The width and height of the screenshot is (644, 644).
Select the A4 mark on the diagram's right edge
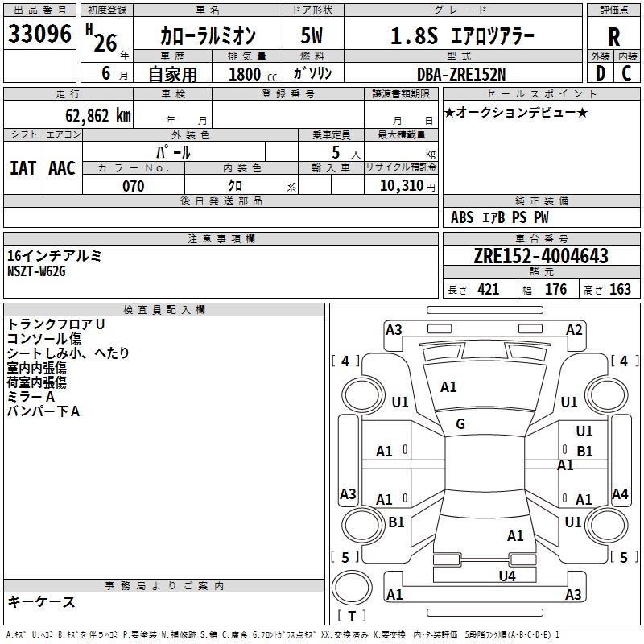[620, 493]
